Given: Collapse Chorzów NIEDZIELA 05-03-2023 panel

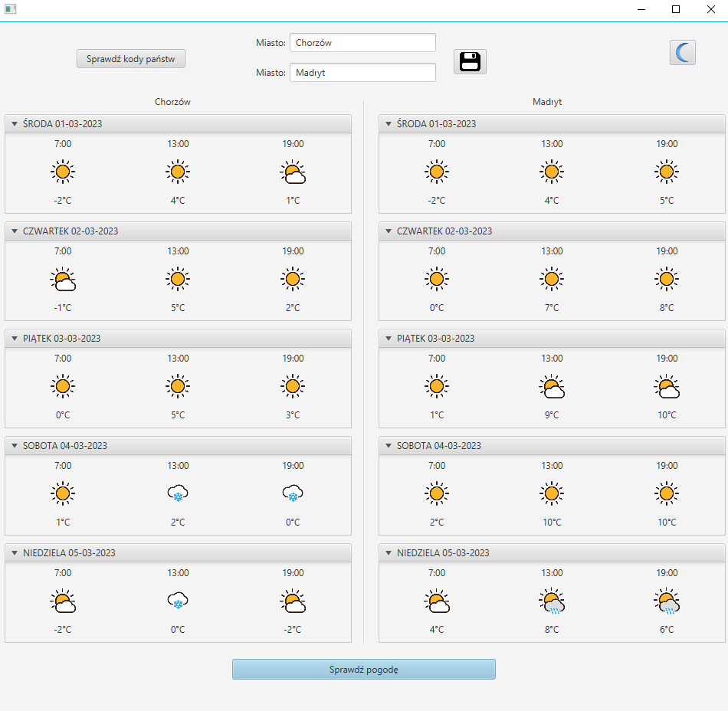Looking at the screenshot, I should point(15,552).
